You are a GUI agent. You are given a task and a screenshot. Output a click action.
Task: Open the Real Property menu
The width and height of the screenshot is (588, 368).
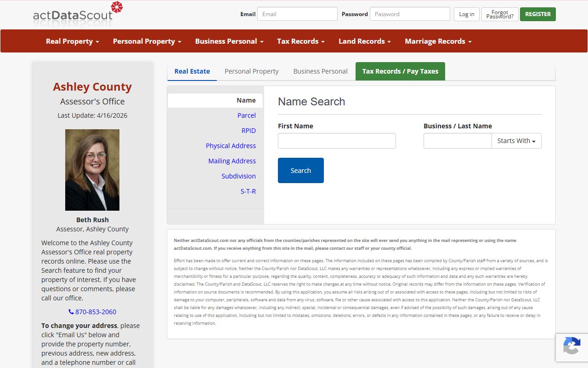[x=73, y=41]
